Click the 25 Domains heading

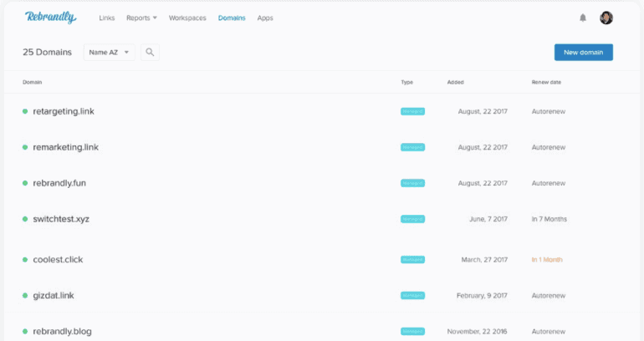point(47,52)
